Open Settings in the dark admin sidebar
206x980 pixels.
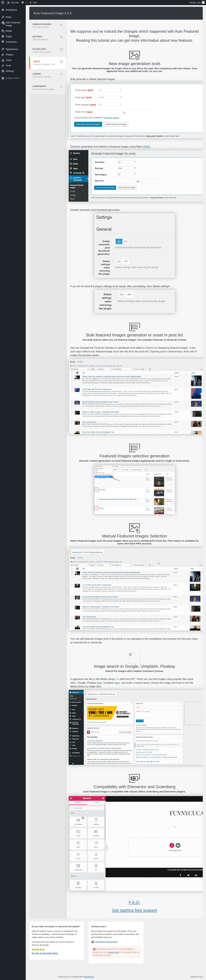click(x=13, y=71)
